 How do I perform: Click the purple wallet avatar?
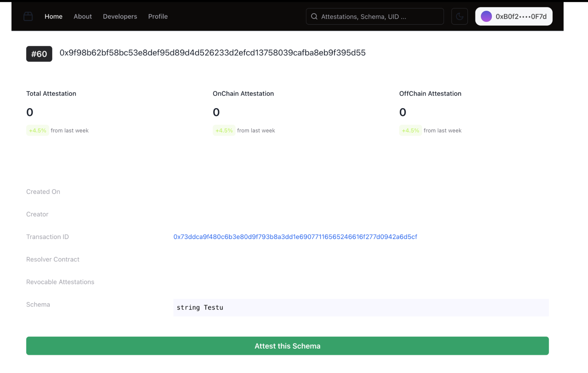486,16
